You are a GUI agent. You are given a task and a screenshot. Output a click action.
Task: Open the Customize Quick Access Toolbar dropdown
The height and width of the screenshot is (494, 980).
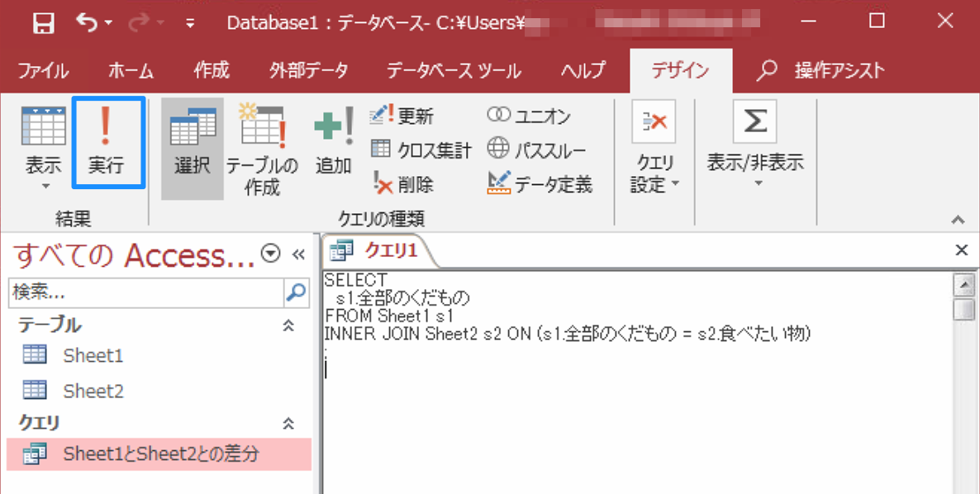pos(189,24)
